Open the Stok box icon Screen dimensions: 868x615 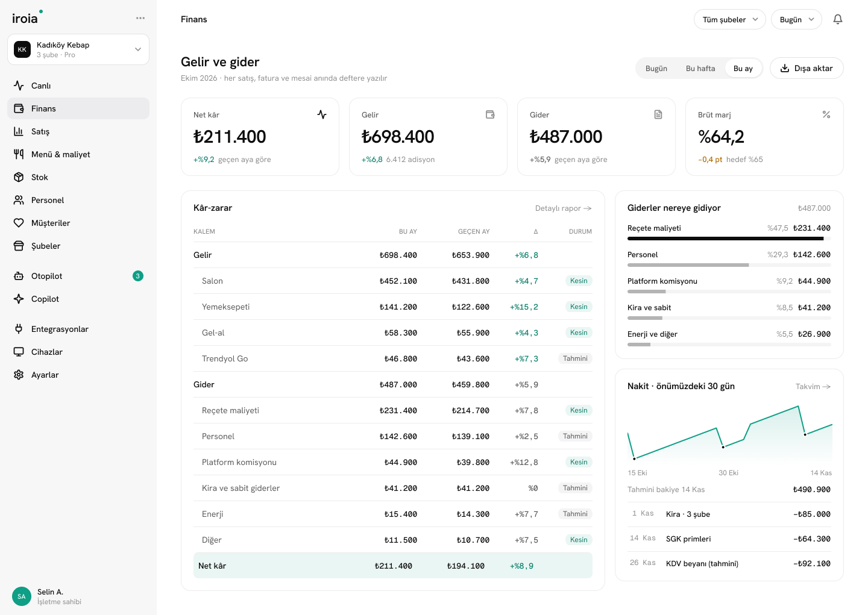click(19, 177)
